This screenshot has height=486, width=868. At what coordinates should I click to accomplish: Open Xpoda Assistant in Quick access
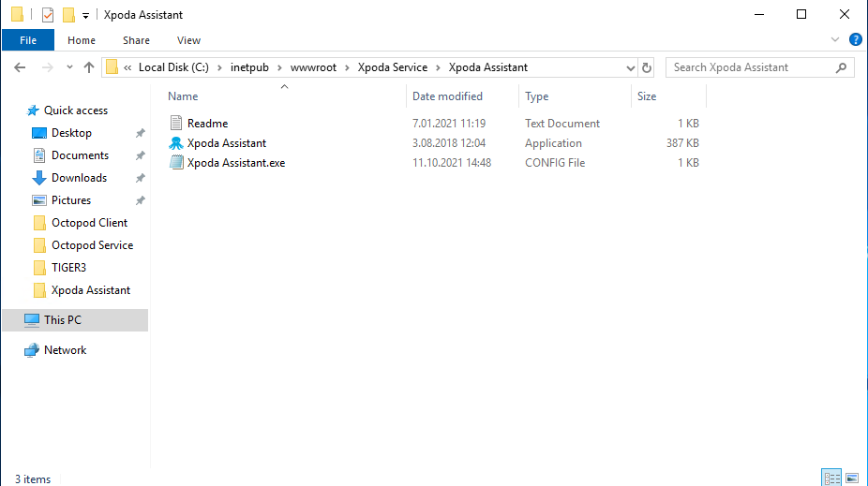pyautogui.click(x=91, y=290)
